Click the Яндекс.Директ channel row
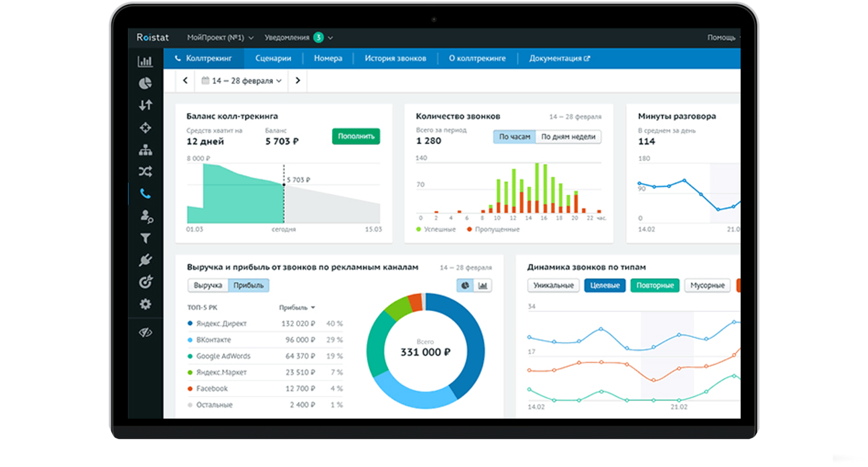Screen dimensions: 868x467 [x=265, y=324]
